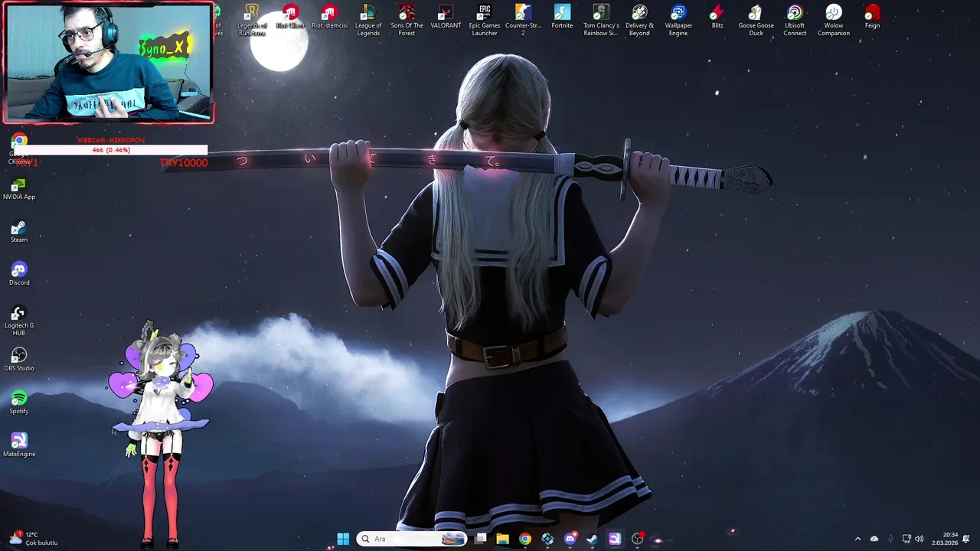The image size is (980, 551).
Task: Open OBS Studio from the taskbar
Action: click(637, 539)
